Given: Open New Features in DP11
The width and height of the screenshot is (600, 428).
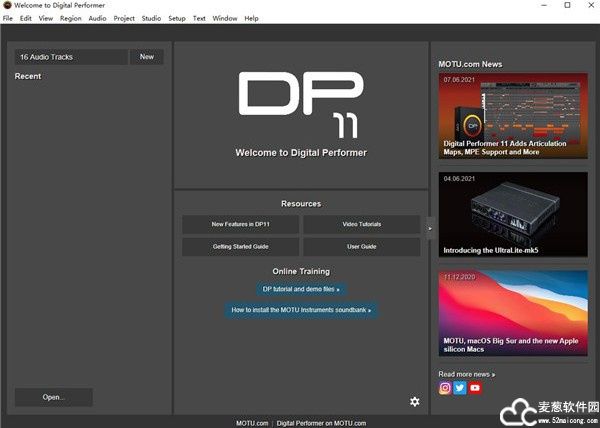Looking at the screenshot, I should (x=240, y=224).
